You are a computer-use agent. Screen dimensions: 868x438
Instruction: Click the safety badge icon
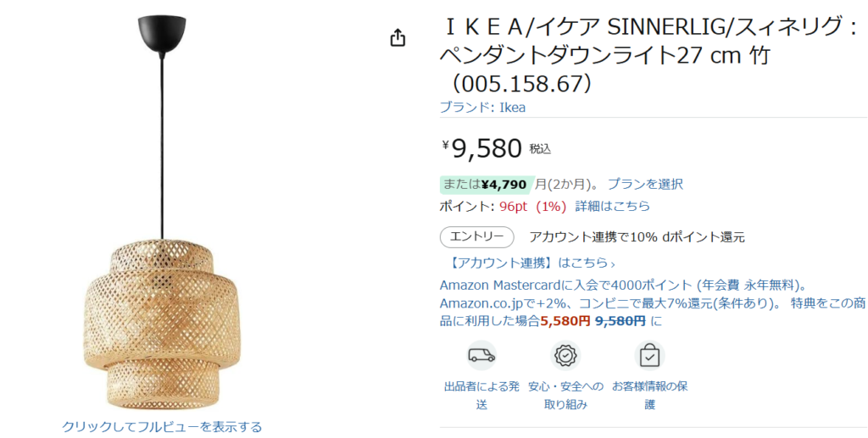[565, 356]
